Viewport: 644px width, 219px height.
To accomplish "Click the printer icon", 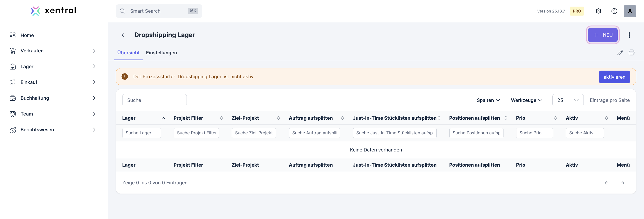I will point(632,52).
